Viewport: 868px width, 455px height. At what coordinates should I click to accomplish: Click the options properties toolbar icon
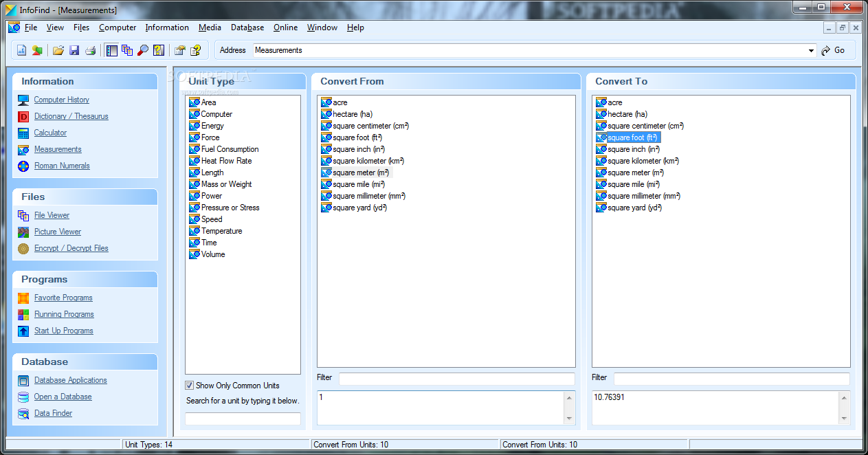[x=180, y=50]
